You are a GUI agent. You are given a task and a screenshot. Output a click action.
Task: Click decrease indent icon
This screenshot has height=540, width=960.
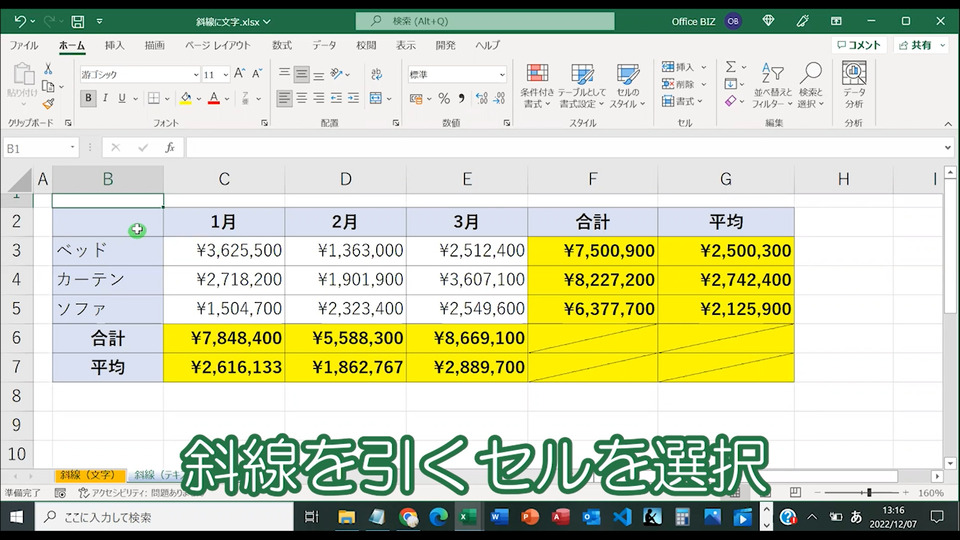[x=336, y=98]
